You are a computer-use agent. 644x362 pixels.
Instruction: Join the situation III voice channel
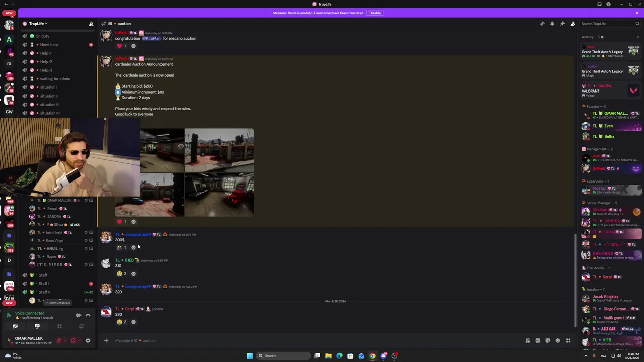click(58, 105)
